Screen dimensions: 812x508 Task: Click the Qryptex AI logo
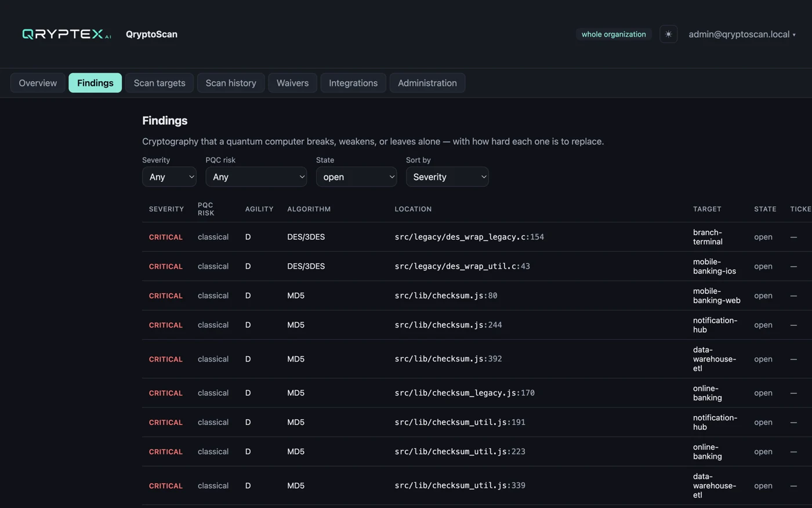tap(67, 34)
